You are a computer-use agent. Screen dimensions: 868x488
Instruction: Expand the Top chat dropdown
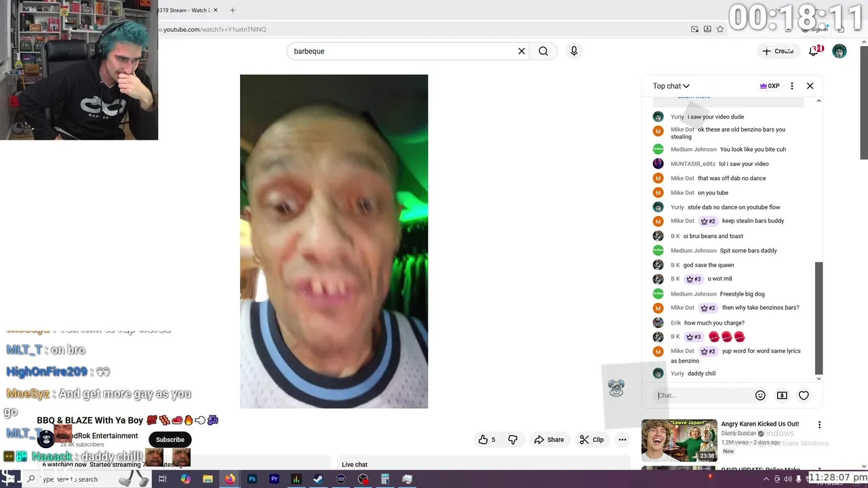pyautogui.click(x=671, y=86)
